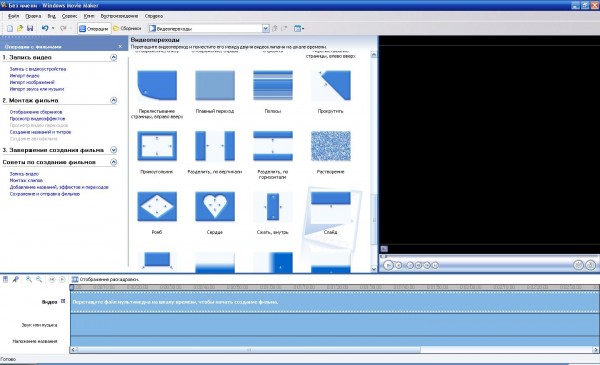This screenshot has height=365, width=600.
Task: Click timeline scrollbar right arrow
Action: pos(595,350)
